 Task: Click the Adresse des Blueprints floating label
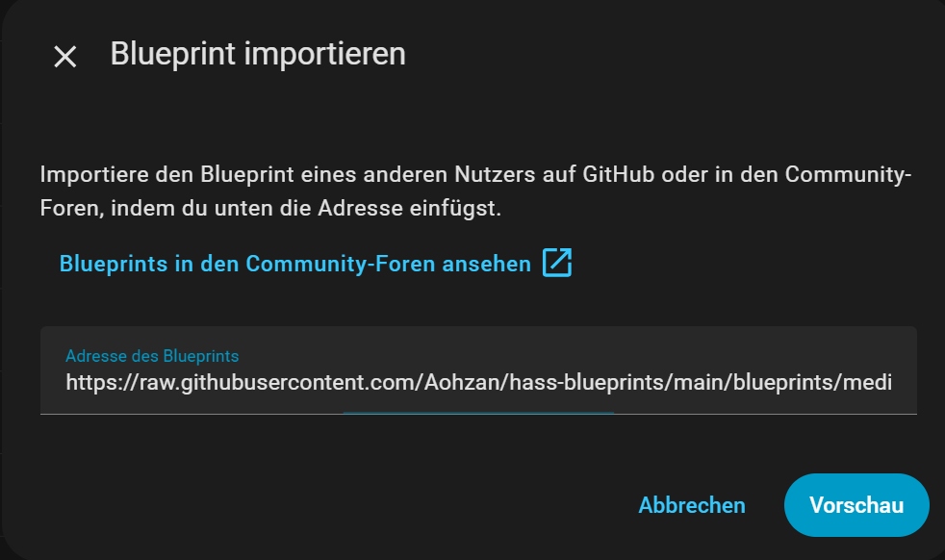tap(152, 356)
